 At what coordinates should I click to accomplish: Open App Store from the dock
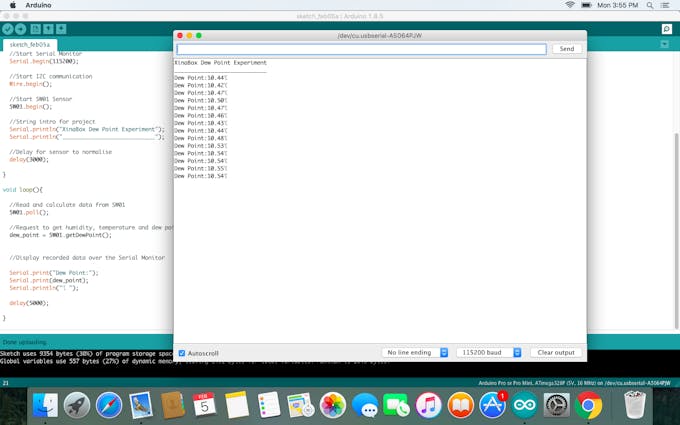click(x=493, y=405)
